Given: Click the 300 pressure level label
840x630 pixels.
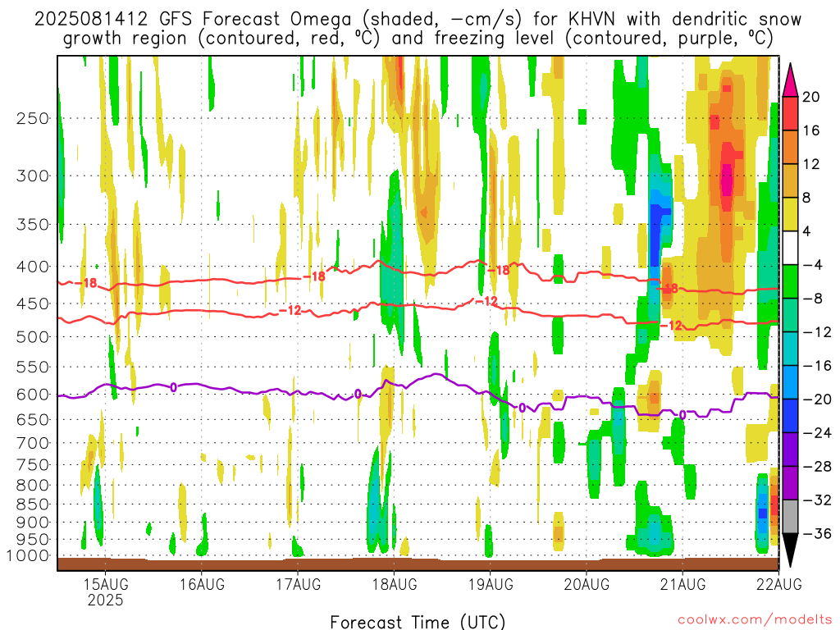Looking at the screenshot, I should 33,176.
